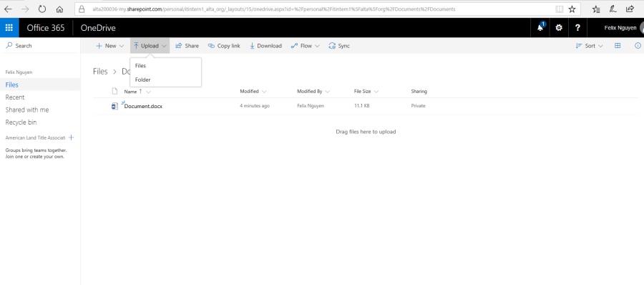Refresh the page with reload icon
The image size is (644, 285).
[42, 9]
